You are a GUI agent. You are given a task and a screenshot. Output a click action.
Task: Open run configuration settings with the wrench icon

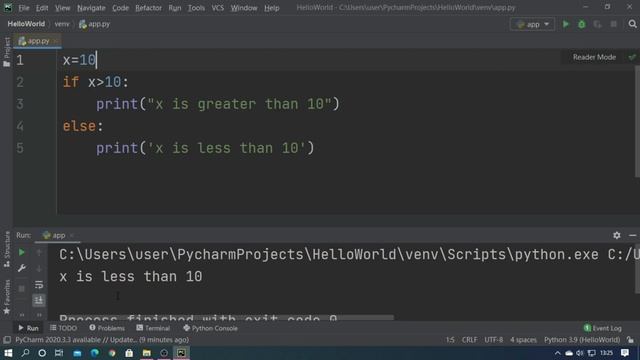click(22, 268)
